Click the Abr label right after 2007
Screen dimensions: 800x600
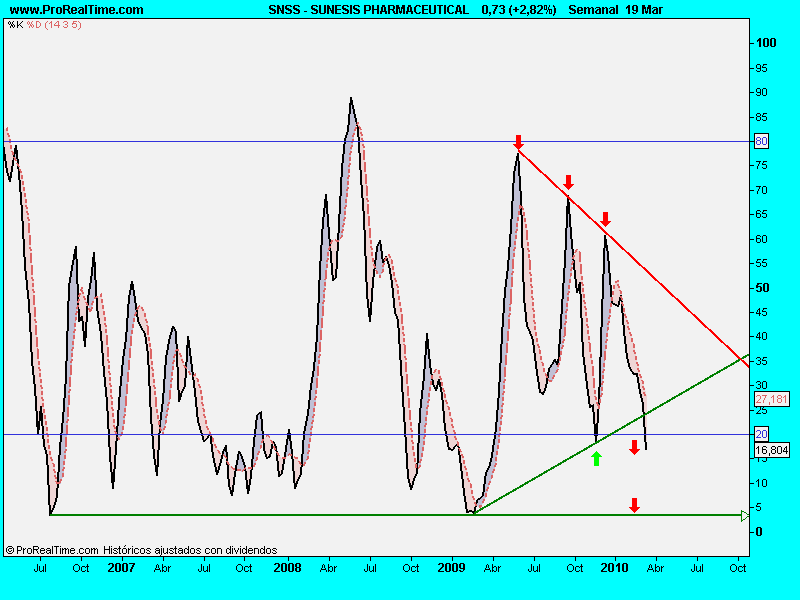tap(163, 568)
